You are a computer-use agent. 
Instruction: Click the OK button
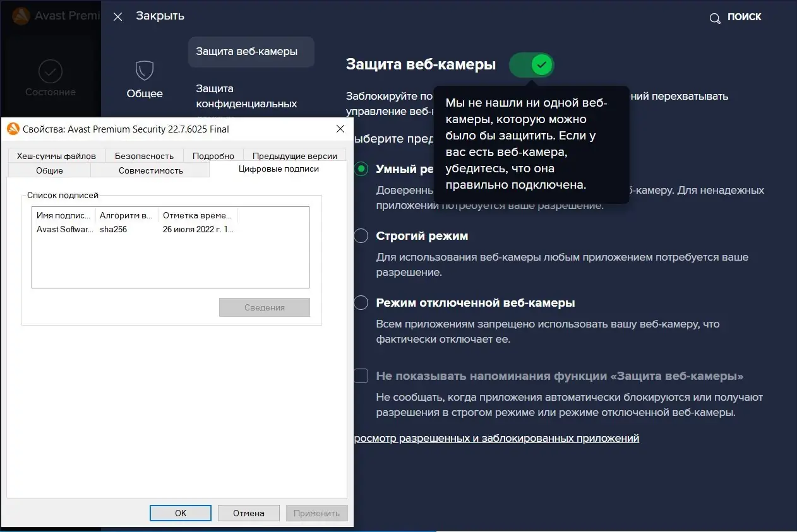click(x=181, y=513)
